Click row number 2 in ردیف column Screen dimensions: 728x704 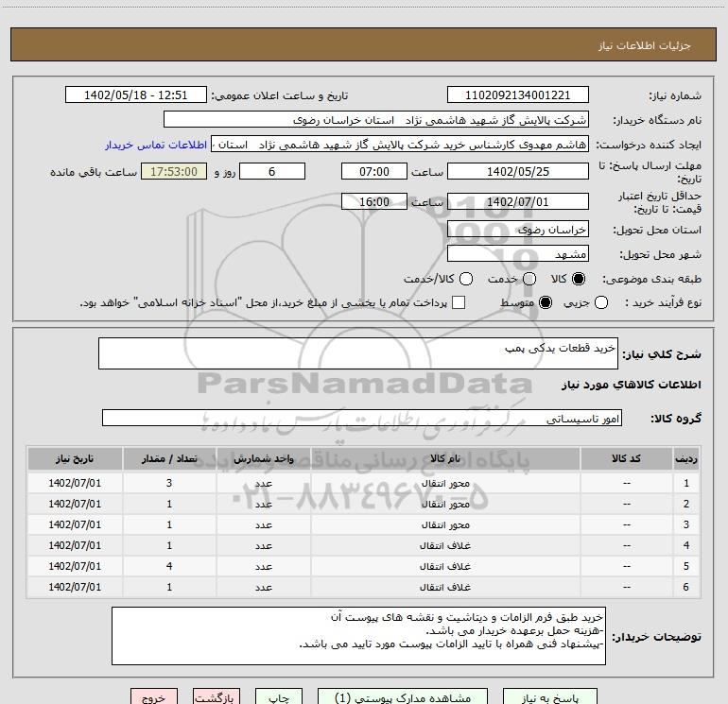click(x=686, y=504)
